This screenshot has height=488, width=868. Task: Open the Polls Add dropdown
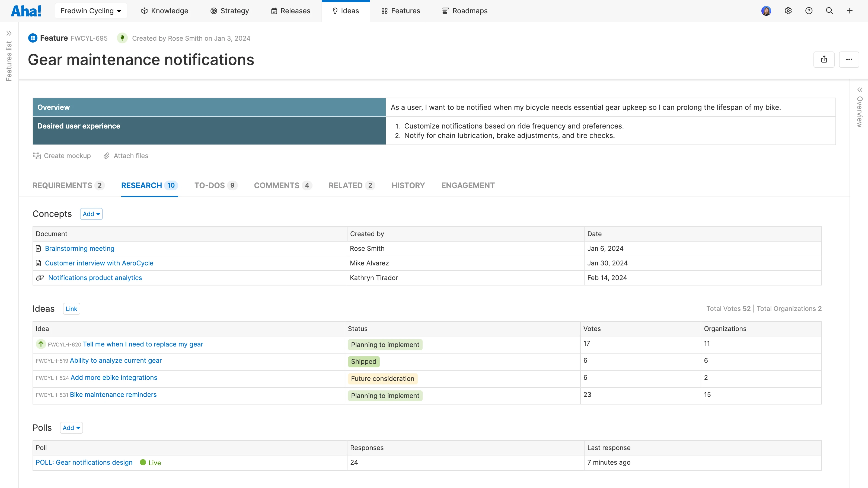click(x=71, y=428)
